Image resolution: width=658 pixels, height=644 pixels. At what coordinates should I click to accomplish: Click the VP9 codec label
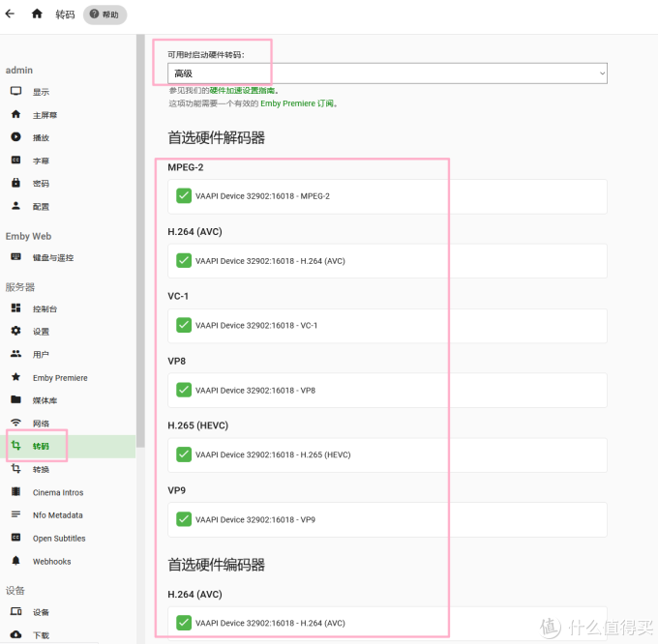pyautogui.click(x=177, y=490)
